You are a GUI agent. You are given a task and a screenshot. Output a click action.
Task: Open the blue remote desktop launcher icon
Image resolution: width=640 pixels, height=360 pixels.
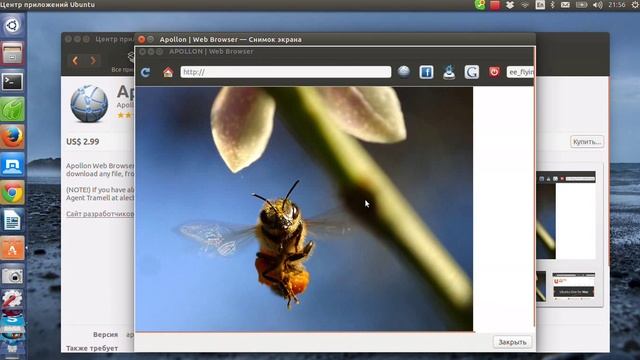tap(12, 164)
